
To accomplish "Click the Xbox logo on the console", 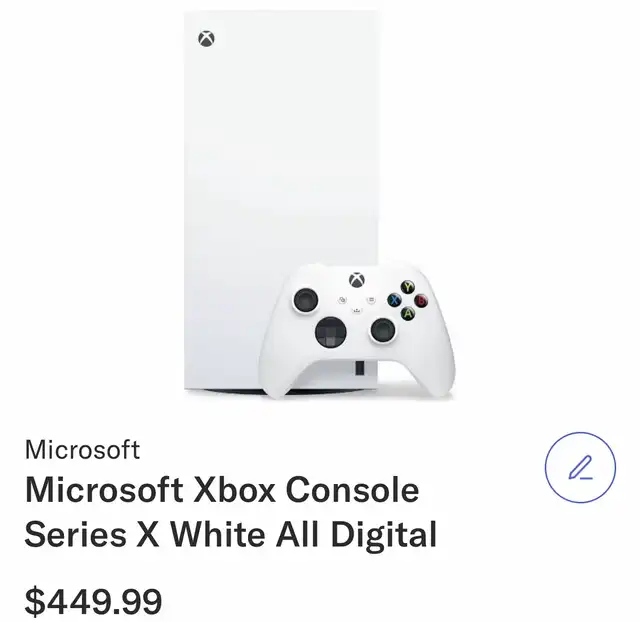I will pos(206,38).
